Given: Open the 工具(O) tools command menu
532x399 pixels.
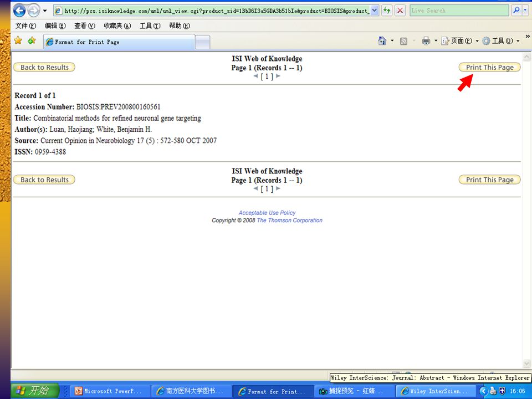Looking at the screenshot, I should point(501,41).
